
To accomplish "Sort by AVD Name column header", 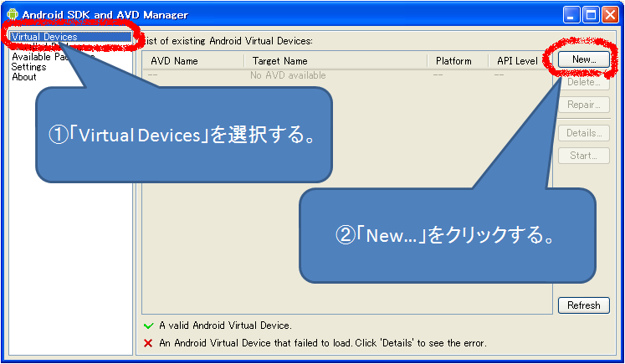I will pos(193,61).
